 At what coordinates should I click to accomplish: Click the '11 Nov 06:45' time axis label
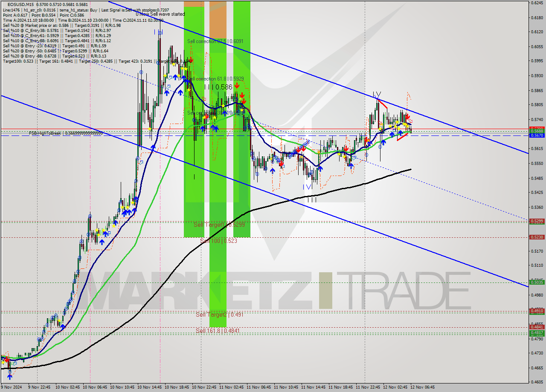coord(259,387)
